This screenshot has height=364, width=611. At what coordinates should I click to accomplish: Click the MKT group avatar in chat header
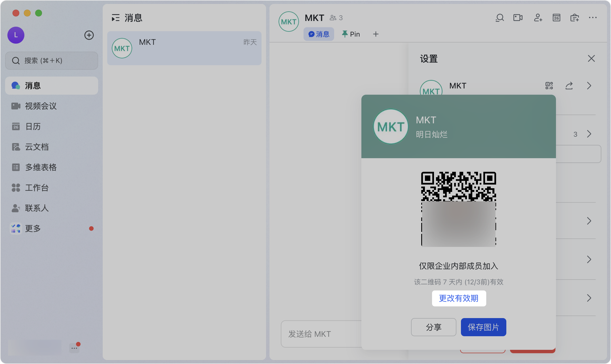[289, 22]
